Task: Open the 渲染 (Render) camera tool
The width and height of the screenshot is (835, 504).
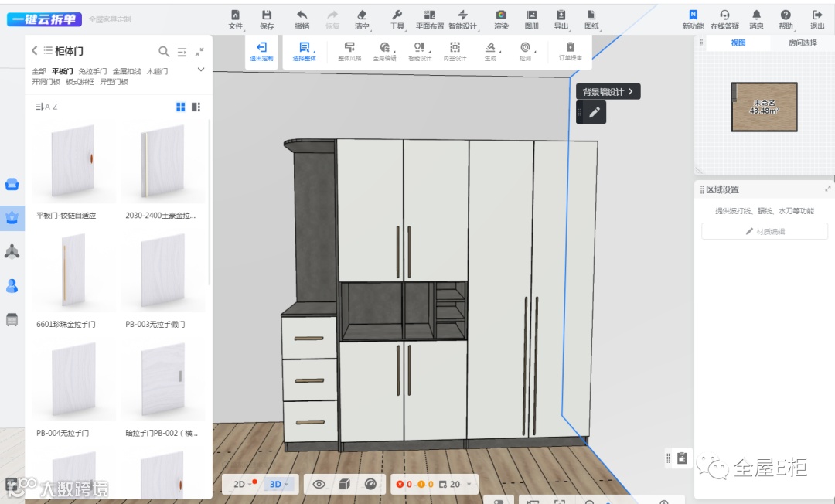Action: coord(501,15)
